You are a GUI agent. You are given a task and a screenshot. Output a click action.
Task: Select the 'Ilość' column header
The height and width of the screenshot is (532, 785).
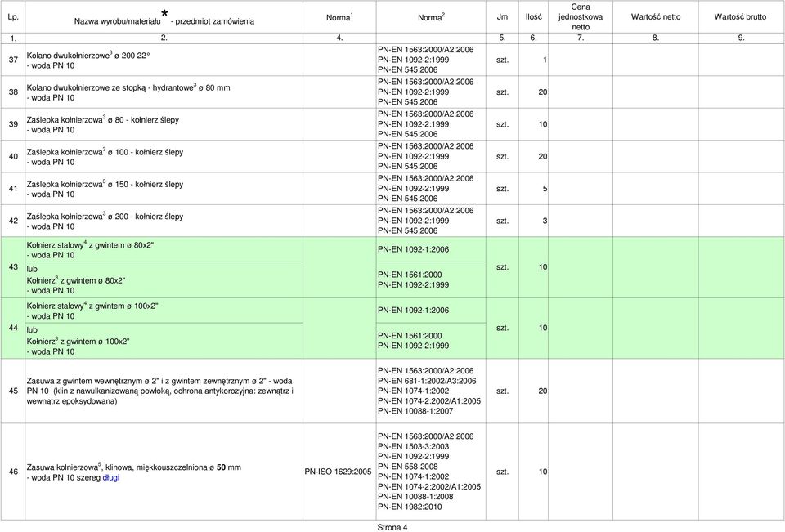coord(533,17)
